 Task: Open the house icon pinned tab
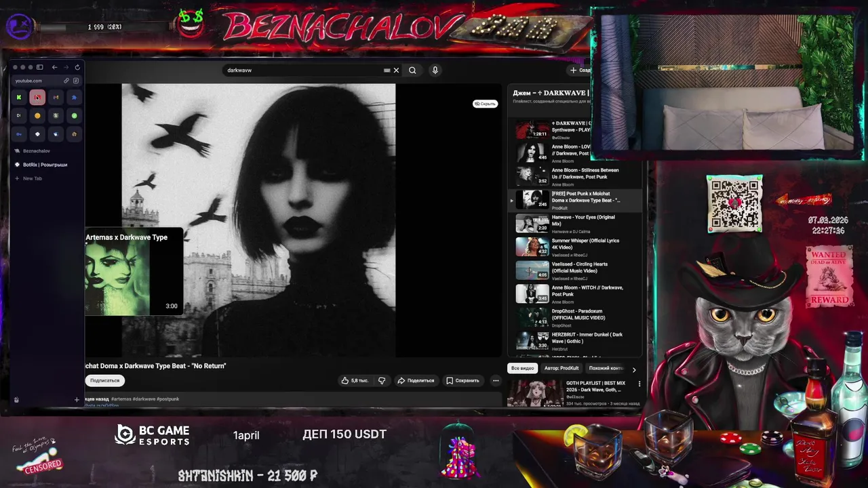click(74, 134)
